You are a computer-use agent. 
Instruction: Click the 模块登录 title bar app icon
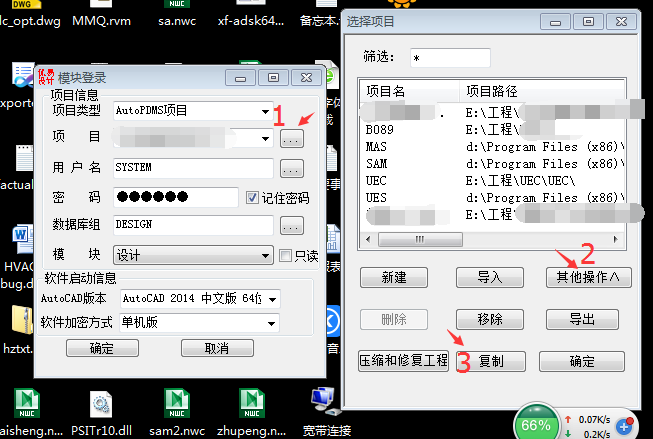coord(46,77)
